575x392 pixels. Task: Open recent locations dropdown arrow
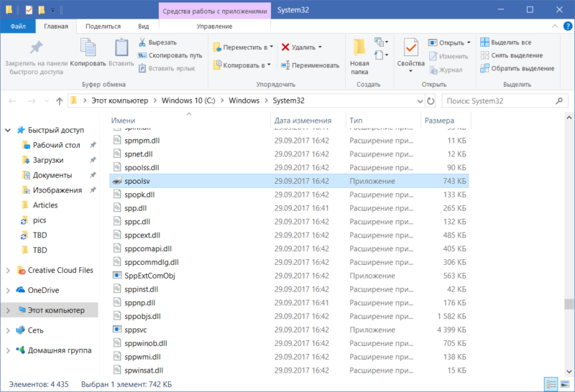[x=47, y=101]
